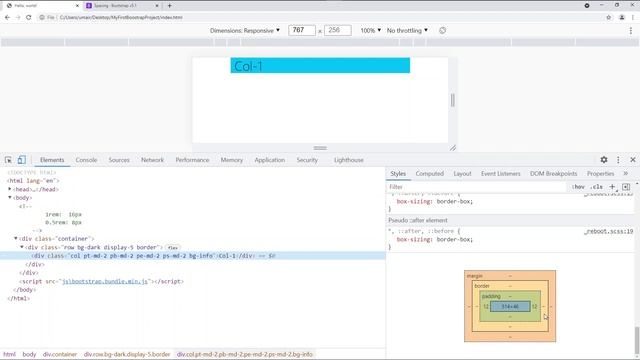Toggle the :hov element state
The width and height of the screenshot is (640, 360).
coord(578,187)
